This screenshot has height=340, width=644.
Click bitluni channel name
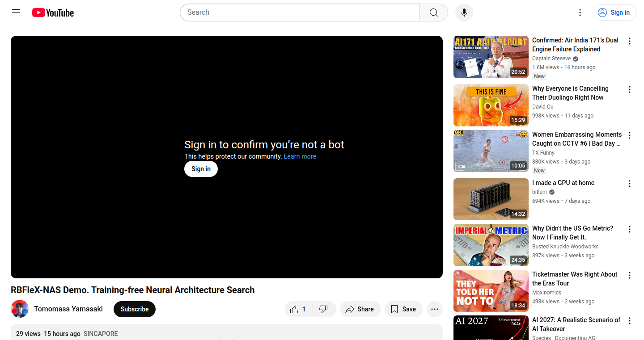point(539,192)
